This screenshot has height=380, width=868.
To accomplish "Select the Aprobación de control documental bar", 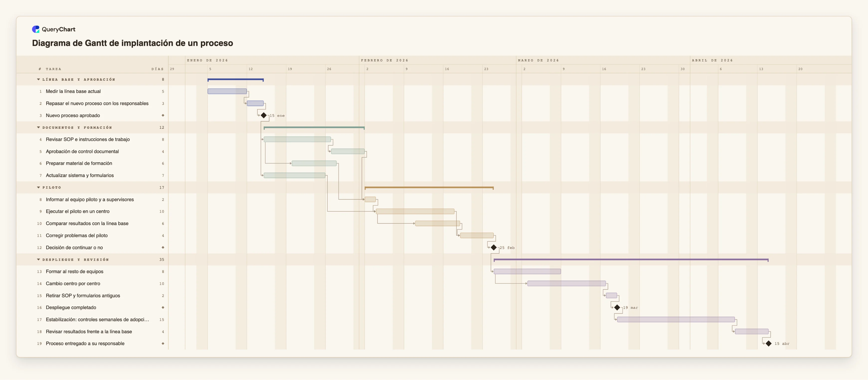I will click(348, 151).
